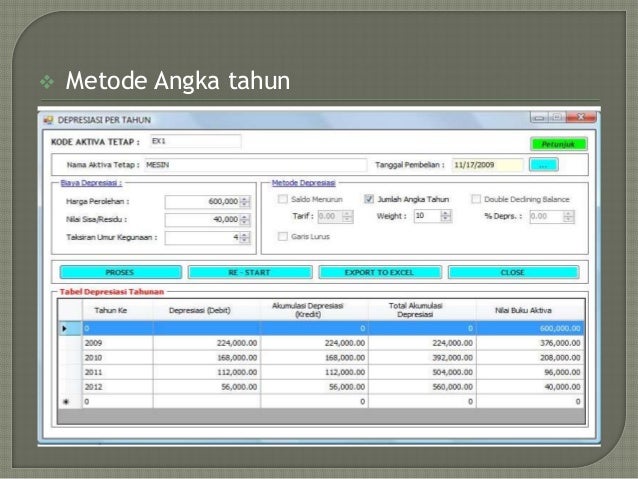Image resolution: width=638 pixels, height=479 pixels.
Task: Click the Tanggal Pembelian date field
Action: 487,165
